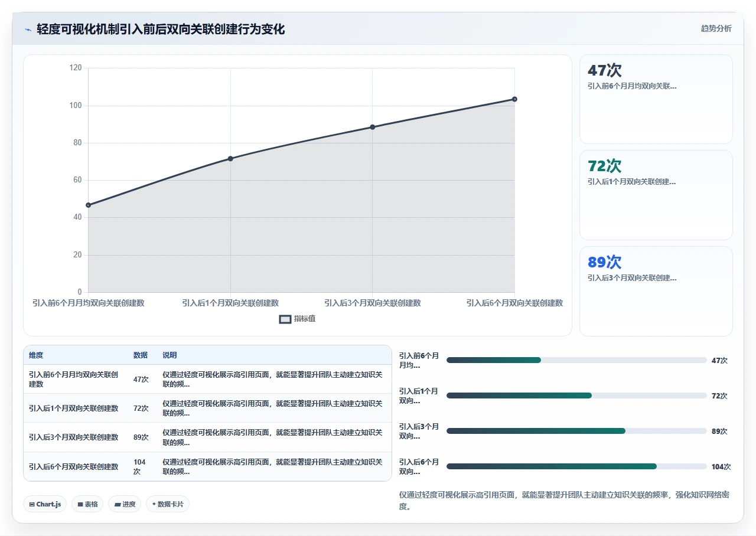Click the 进度 tag chip
756x536 pixels.
pos(125,504)
